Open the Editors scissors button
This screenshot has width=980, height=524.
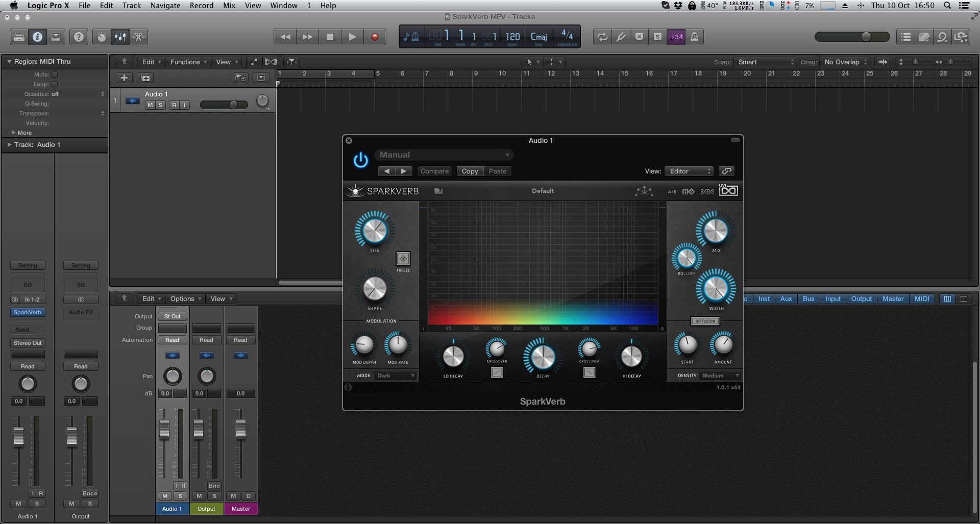pyautogui.click(x=138, y=37)
